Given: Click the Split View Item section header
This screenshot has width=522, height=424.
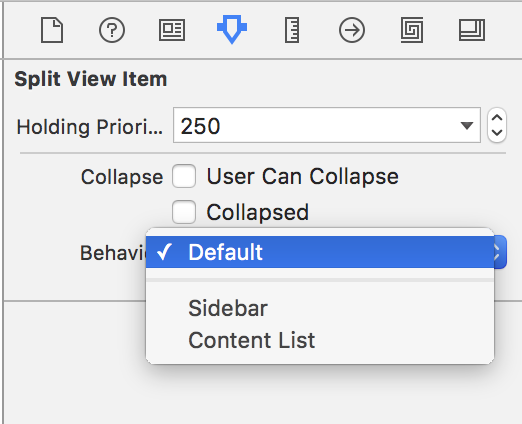Looking at the screenshot, I should click(x=91, y=79).
